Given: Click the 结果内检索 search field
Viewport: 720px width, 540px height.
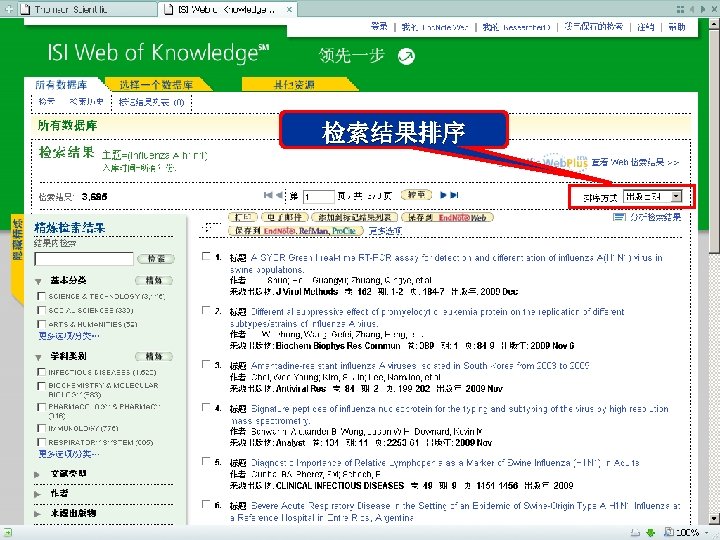Looking at the screenshot, I should click(84, 259).
